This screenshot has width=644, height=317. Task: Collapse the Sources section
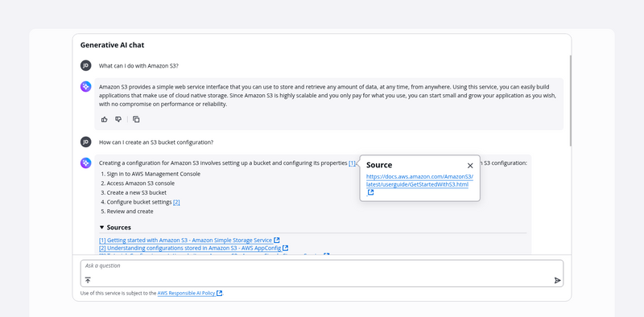coord(115,228)
